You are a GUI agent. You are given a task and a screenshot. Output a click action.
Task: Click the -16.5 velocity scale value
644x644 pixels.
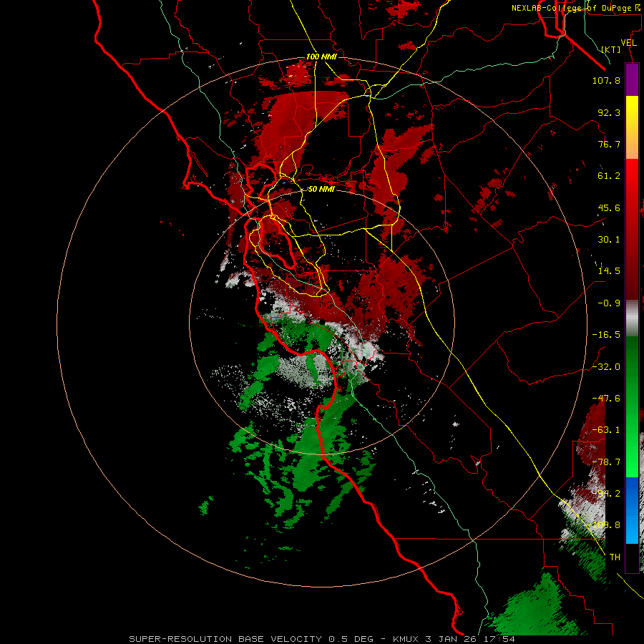pos(606,335)
